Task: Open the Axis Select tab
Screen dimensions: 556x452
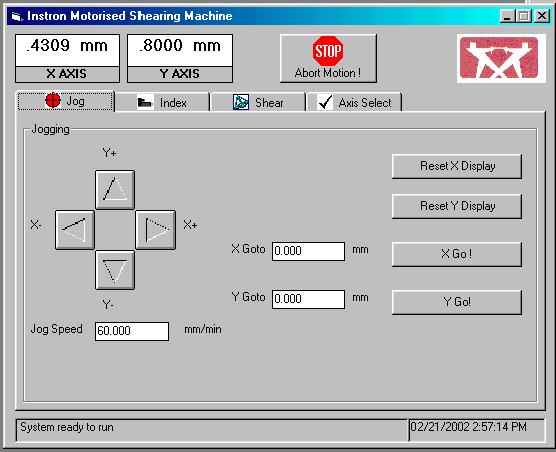Action: tap(354, 103)
